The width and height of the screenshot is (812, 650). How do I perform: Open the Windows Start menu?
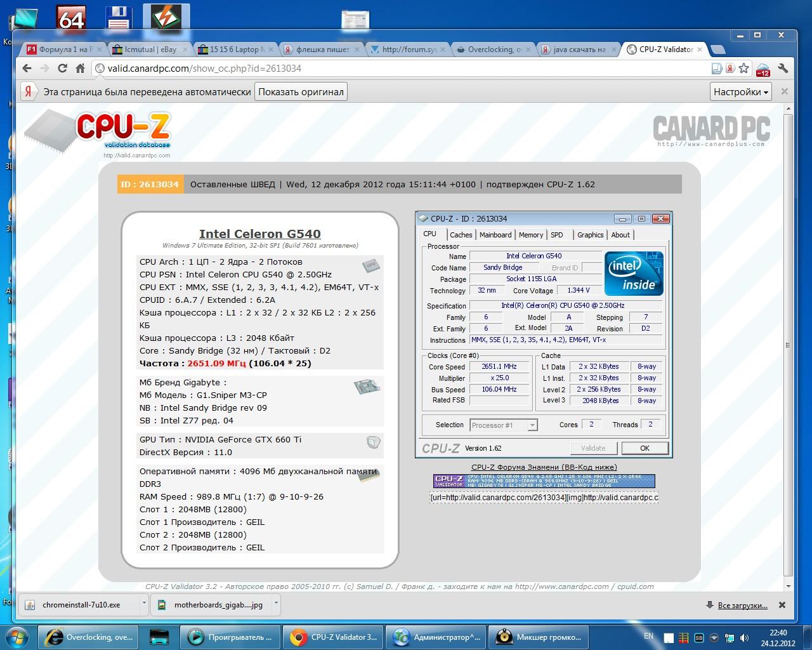(17, 636)
